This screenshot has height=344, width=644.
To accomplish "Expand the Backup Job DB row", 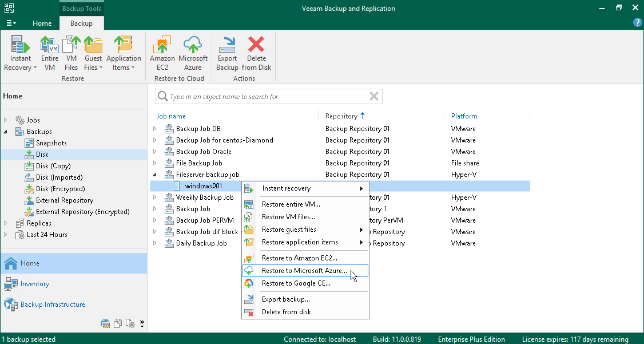I will [x=154, y=129].
